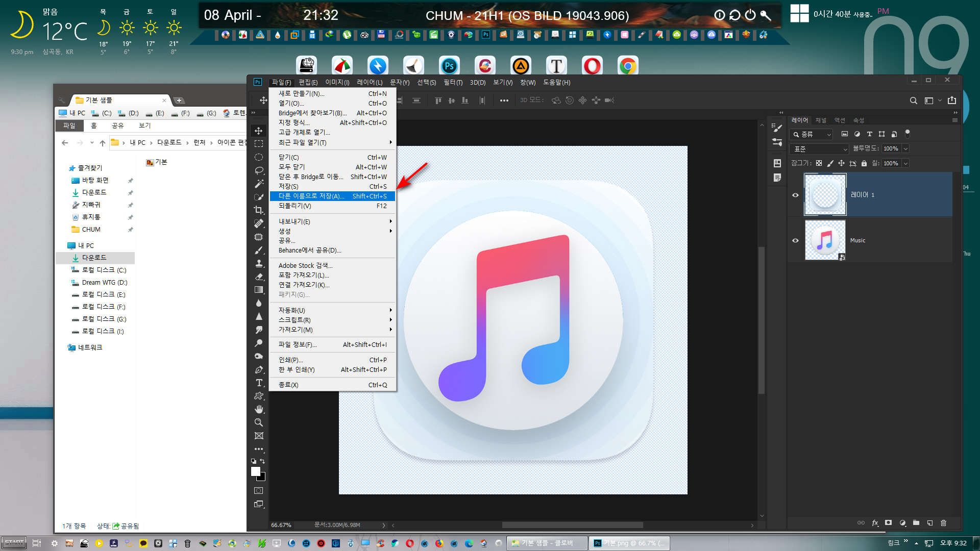Viewport: 980px width, 551px height.
Task: Click the share image icon
Action: pos(952,101)
